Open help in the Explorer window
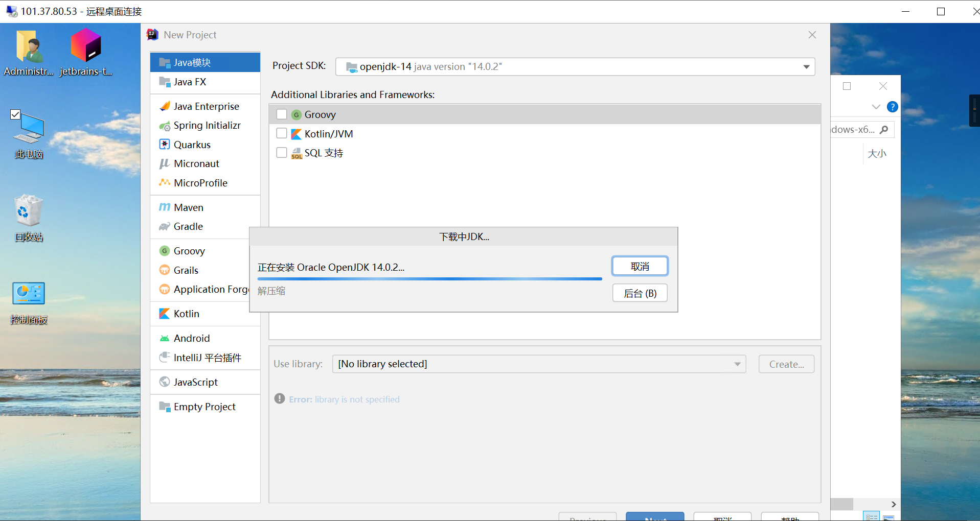 [x=892, y=107]
